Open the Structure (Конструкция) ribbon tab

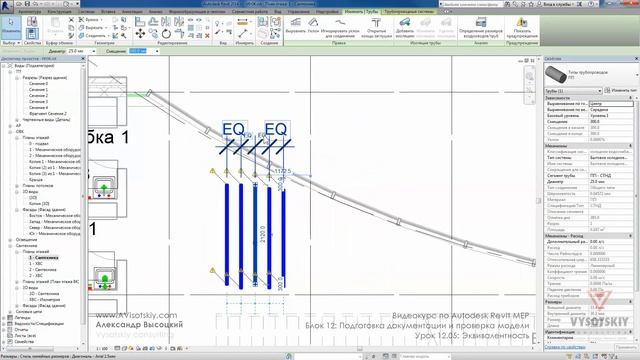pyautogui.click(x=60, y=12)
